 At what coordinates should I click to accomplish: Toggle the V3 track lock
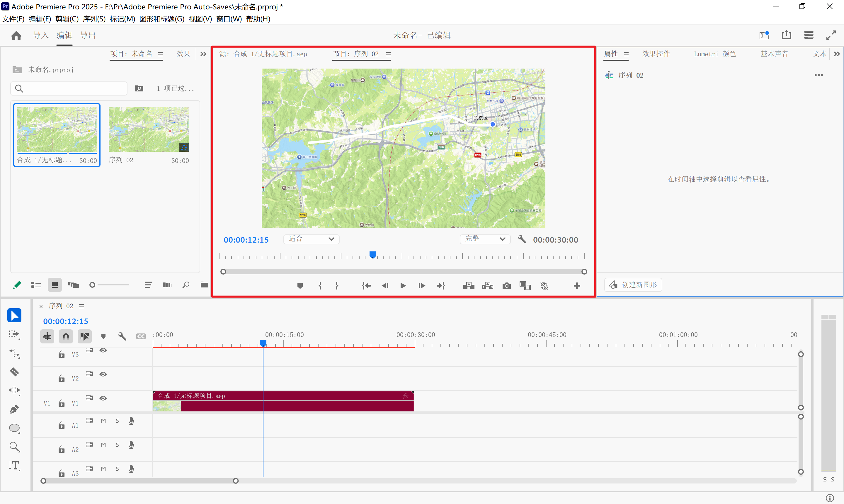click(x=62, y=355)
